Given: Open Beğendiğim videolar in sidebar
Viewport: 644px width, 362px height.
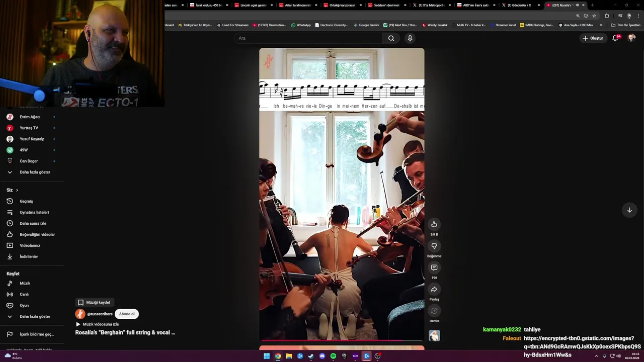Looking at the screenshot, I should [x=32, y=234].
